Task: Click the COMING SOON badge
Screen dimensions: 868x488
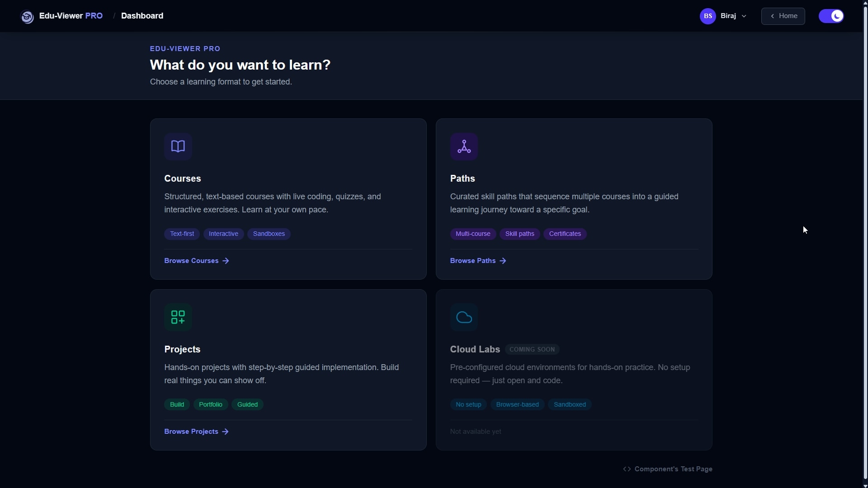Action: coord(532,349)
